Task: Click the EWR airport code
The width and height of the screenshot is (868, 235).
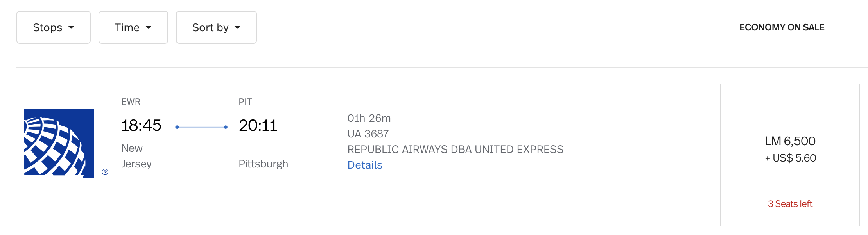Action: 131,102
